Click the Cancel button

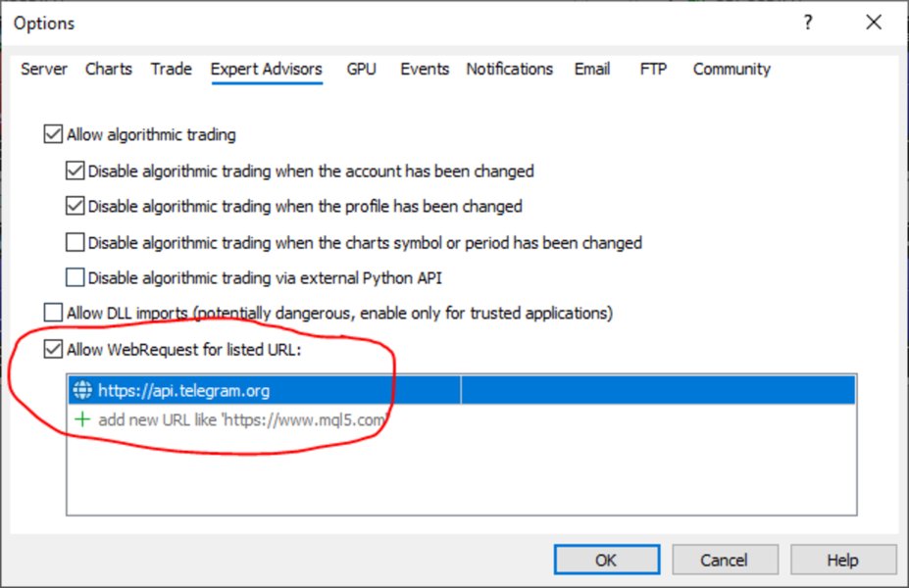[725, 560]
